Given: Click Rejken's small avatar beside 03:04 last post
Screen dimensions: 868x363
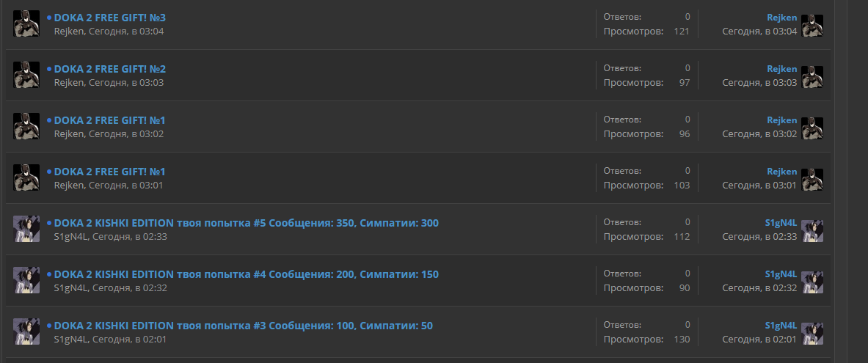Looking at the screenshot, I should tap(812, 26).
